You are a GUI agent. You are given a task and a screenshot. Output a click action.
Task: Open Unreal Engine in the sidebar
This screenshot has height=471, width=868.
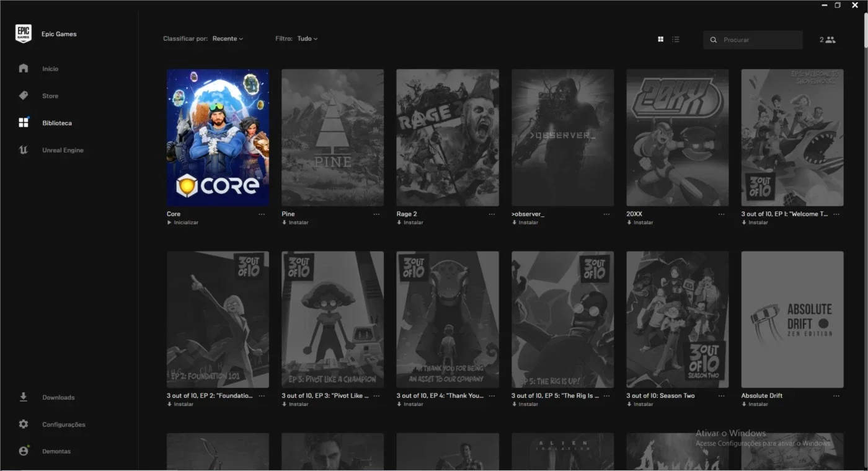pos(63,151)
